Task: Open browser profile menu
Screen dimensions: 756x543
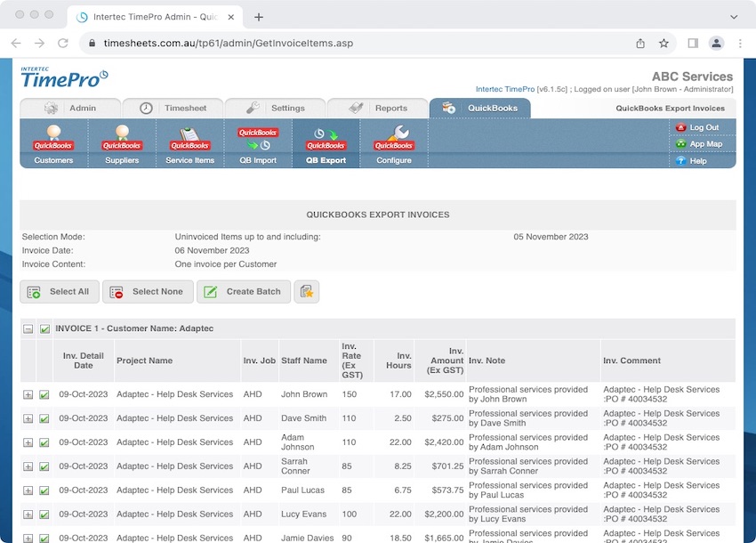Action: pyautogui.click(x=717, y=44)
